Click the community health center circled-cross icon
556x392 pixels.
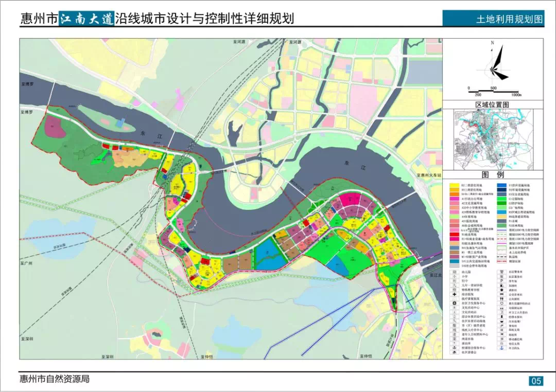click(454, 303)
